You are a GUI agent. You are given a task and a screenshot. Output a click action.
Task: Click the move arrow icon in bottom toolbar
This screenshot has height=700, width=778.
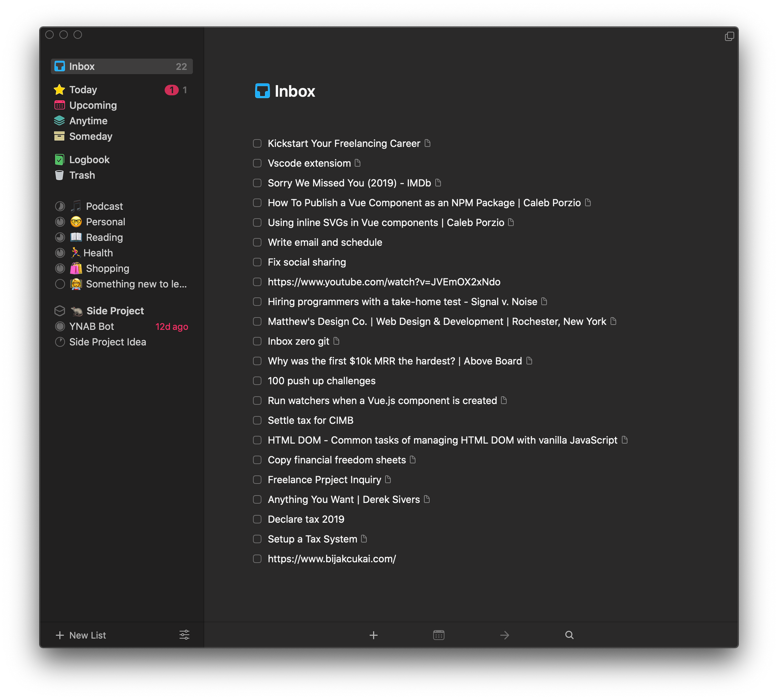[505, 635]
